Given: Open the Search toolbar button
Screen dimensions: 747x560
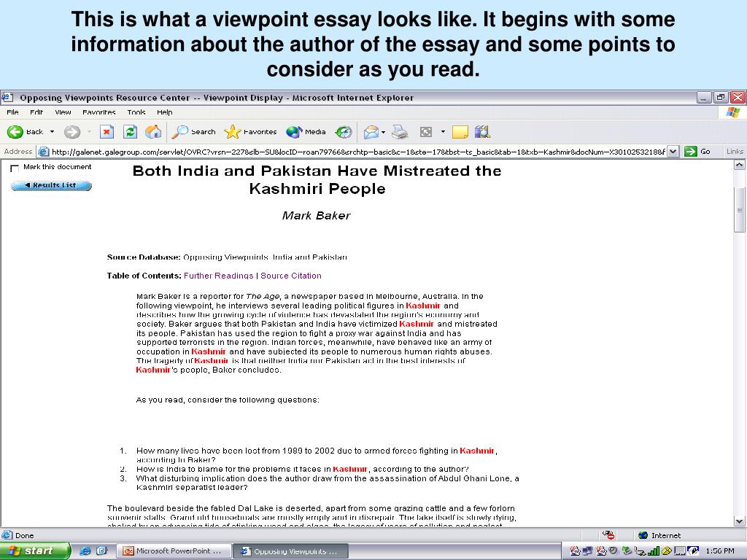Looking at the screenshot, I should tap(194, 132).
